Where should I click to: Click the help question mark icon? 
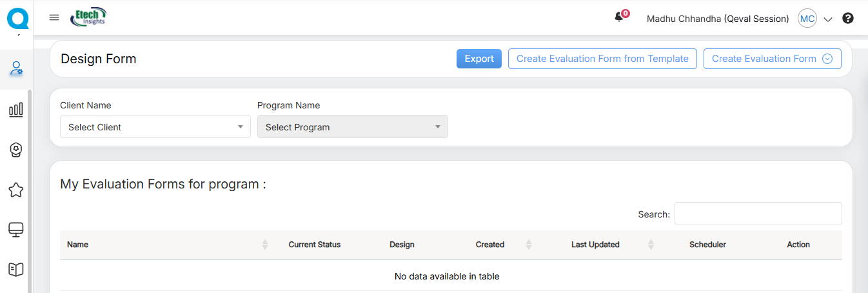848,19
